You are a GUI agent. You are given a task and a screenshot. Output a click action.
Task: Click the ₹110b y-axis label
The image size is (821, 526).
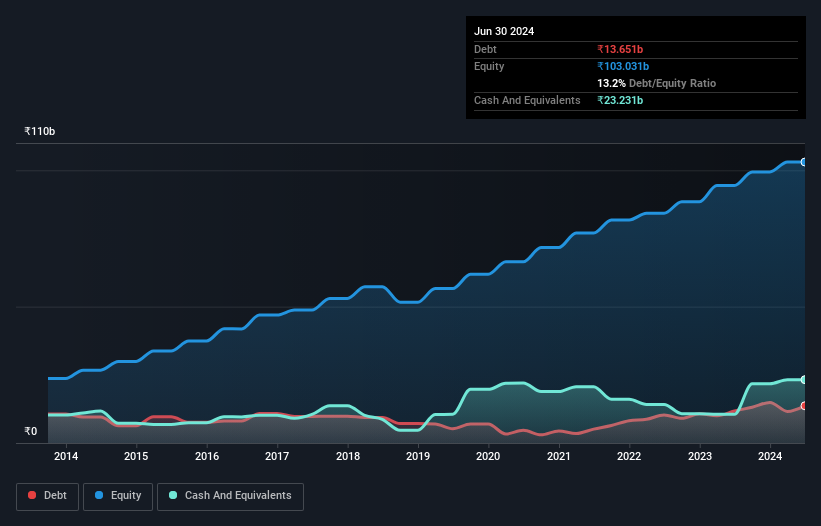(x=40, y=131)
